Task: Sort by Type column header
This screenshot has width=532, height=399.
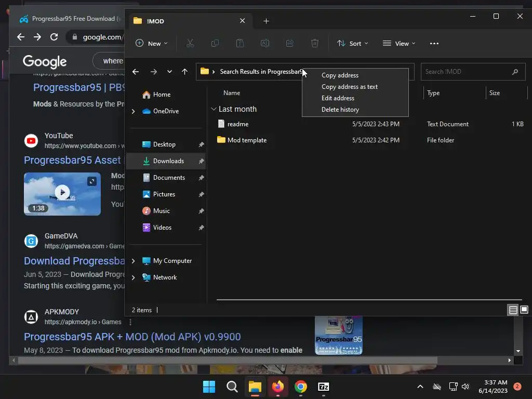Action: 433,93
